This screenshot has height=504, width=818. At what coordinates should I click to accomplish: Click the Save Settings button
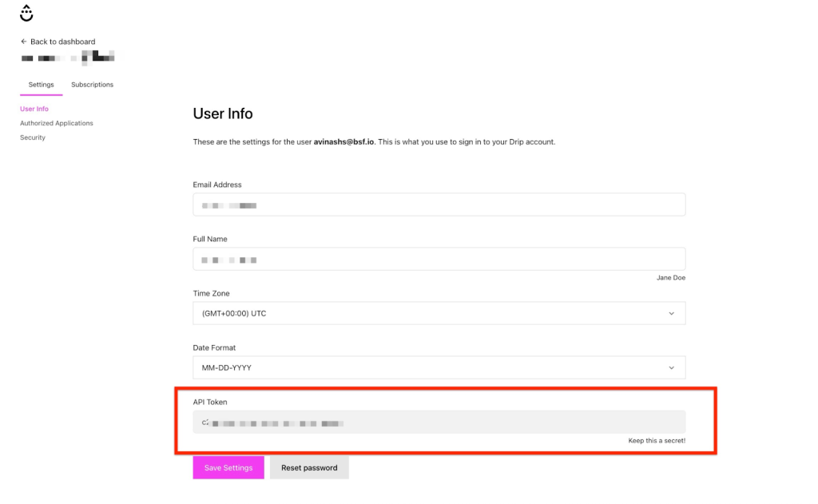click(228, 467)
